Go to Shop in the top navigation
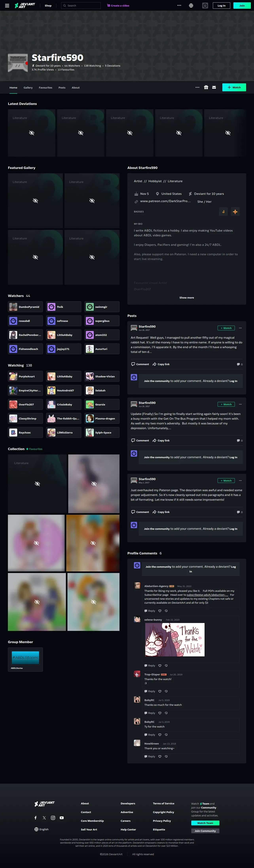Viewport: 254px width, 868px height. (48, 6)
